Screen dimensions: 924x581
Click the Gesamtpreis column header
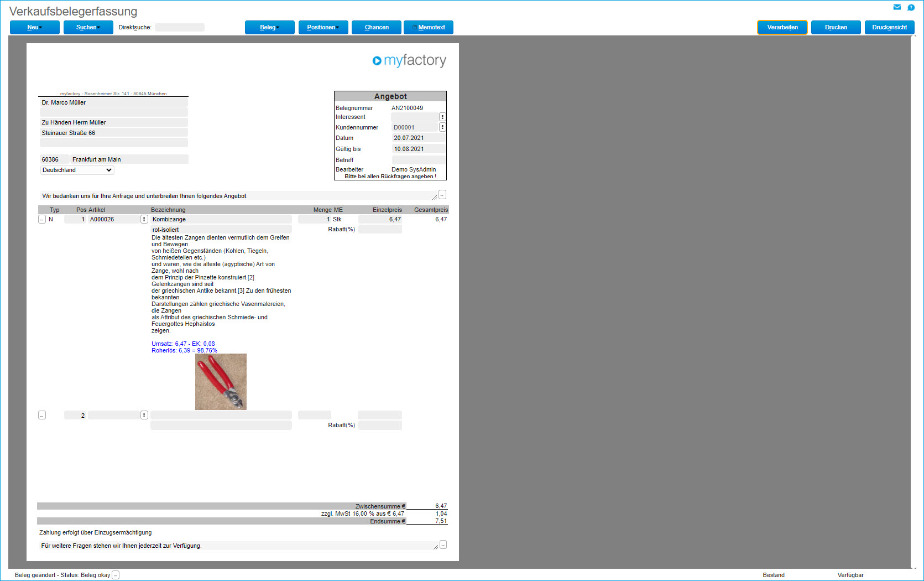[431, 210]
